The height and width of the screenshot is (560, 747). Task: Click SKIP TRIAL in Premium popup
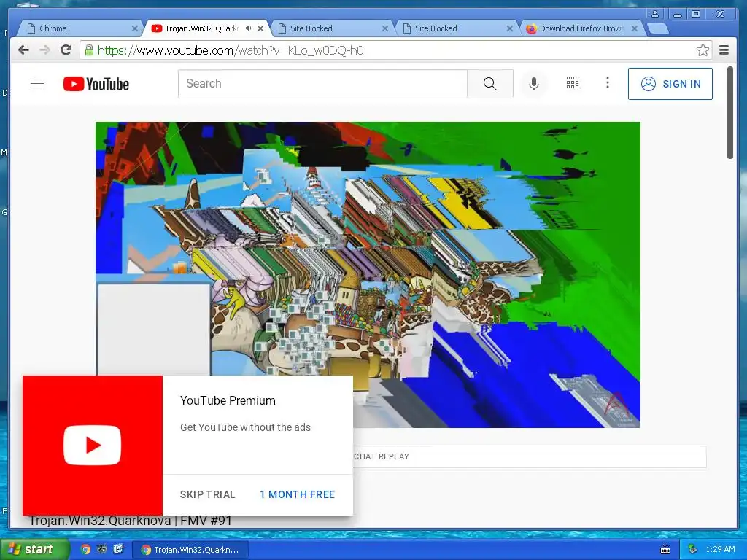207,494
